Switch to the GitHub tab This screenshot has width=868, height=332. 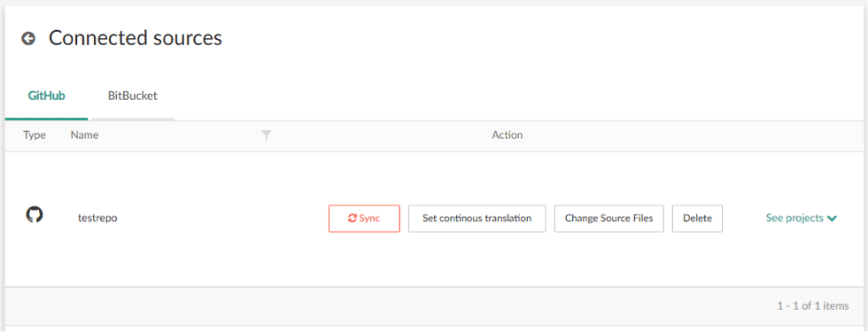(46, 96)
